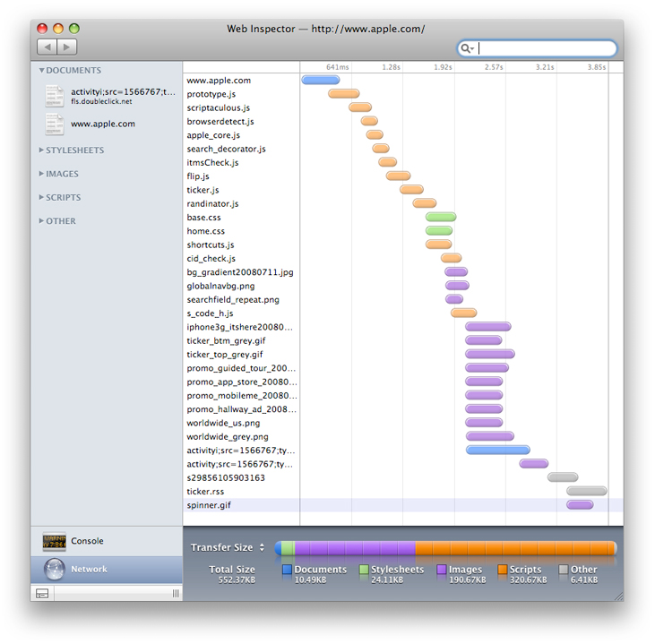Click the green zoom window button

coord(74,29)
